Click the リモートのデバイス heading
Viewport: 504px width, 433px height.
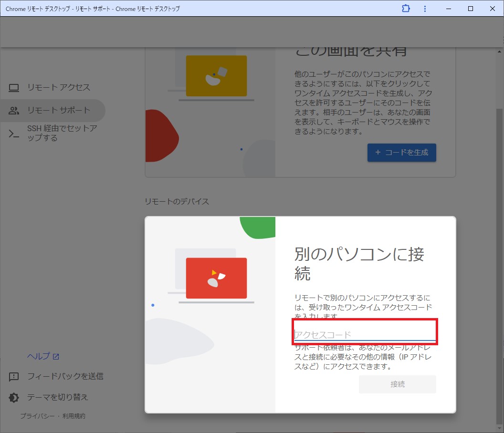tap(177, 202)
